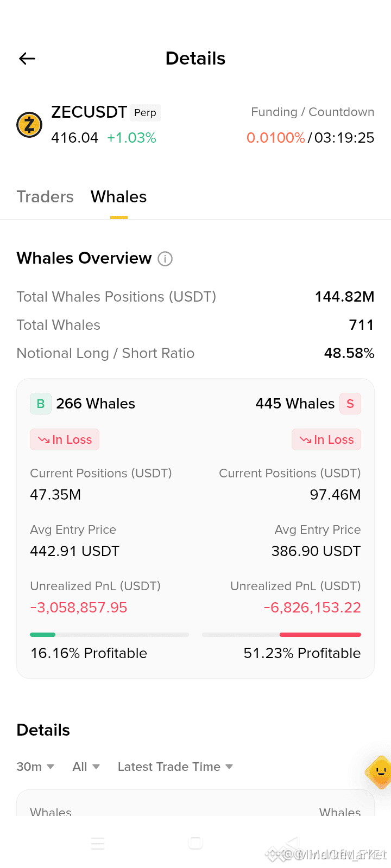This screenshot has width=391, height=868.
Task: Open the Whales Overview info icon
Action: [165, 259]
